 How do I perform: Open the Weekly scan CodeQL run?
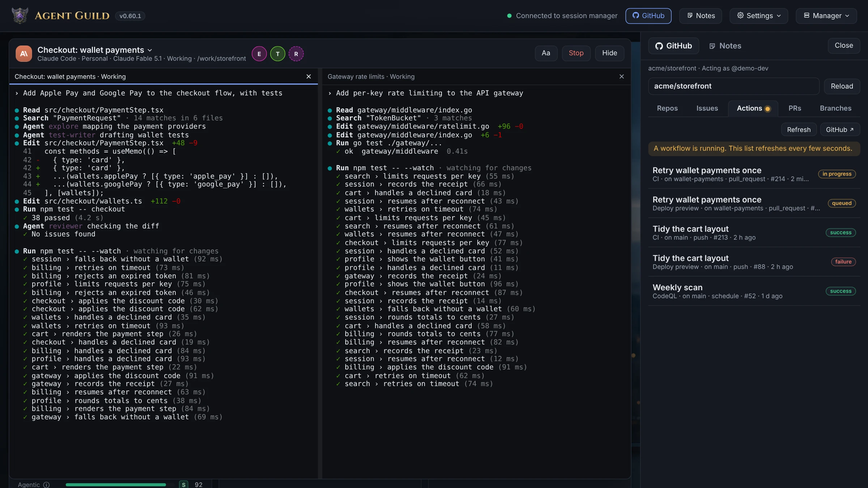[754, 291]
